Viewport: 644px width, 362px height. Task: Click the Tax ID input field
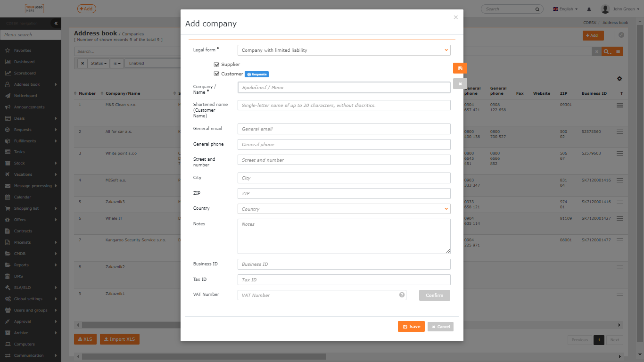(x=344, y=280)
